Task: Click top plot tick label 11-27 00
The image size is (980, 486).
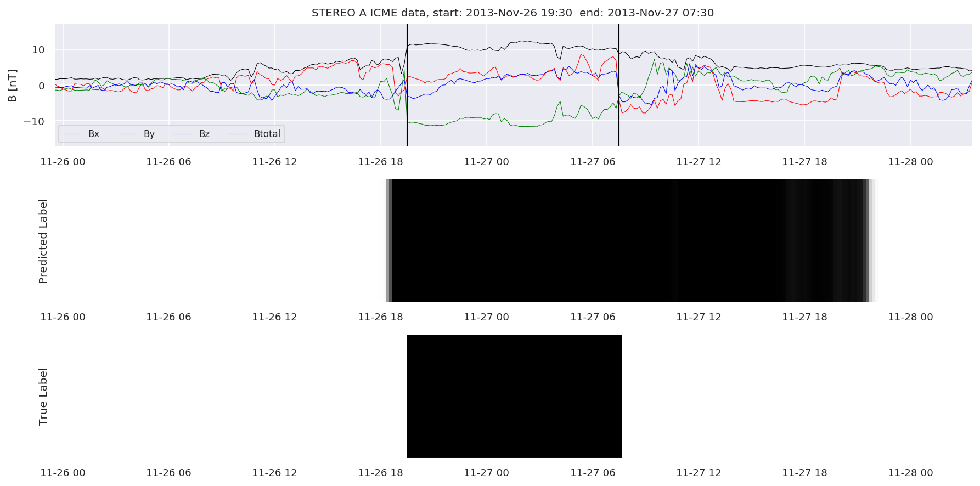Action: pyautogui.click(x=486, y=162)
